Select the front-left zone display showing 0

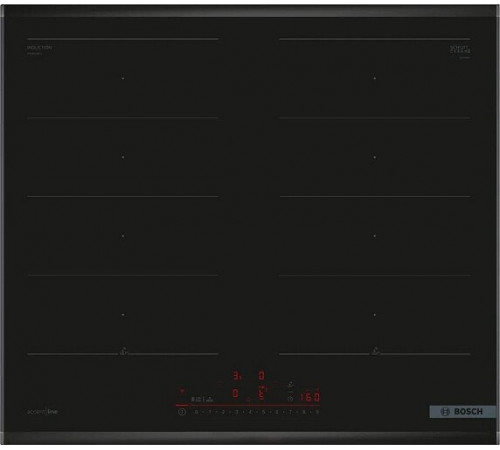(x=235, y=394)
